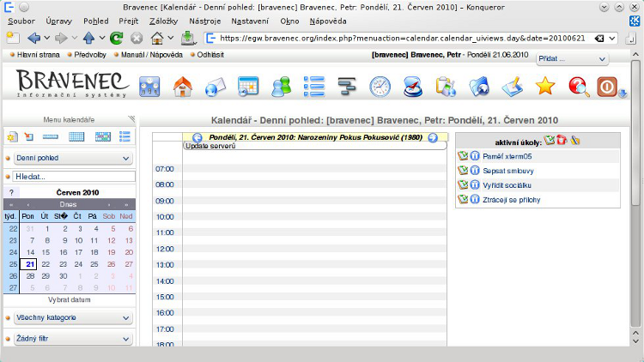The image size is (644, 362).
Task: Open the Nápověda menu
Action: (x=328, y=21)
